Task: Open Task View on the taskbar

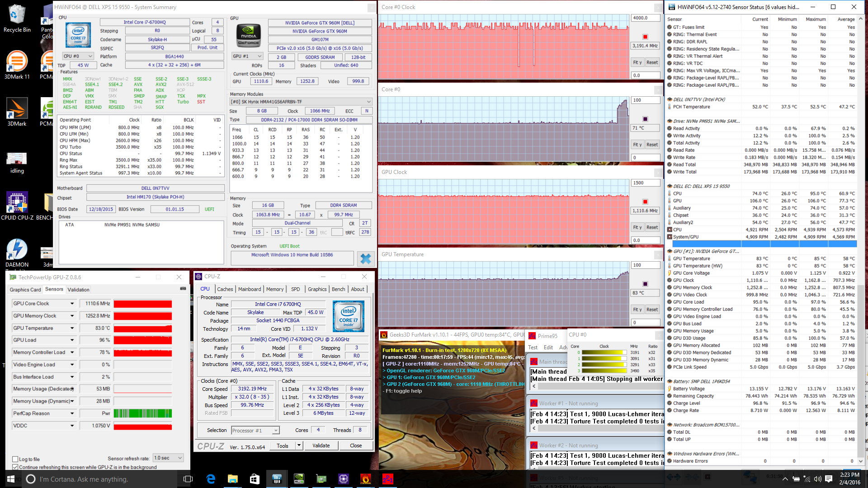Action: tap(188, 479)
